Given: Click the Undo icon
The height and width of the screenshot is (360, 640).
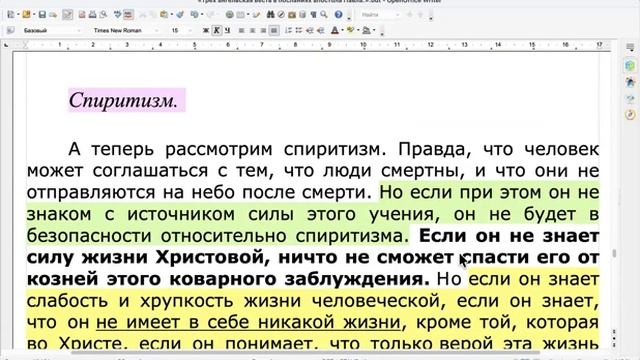Looking at the screenshot, I should [194, 15].
